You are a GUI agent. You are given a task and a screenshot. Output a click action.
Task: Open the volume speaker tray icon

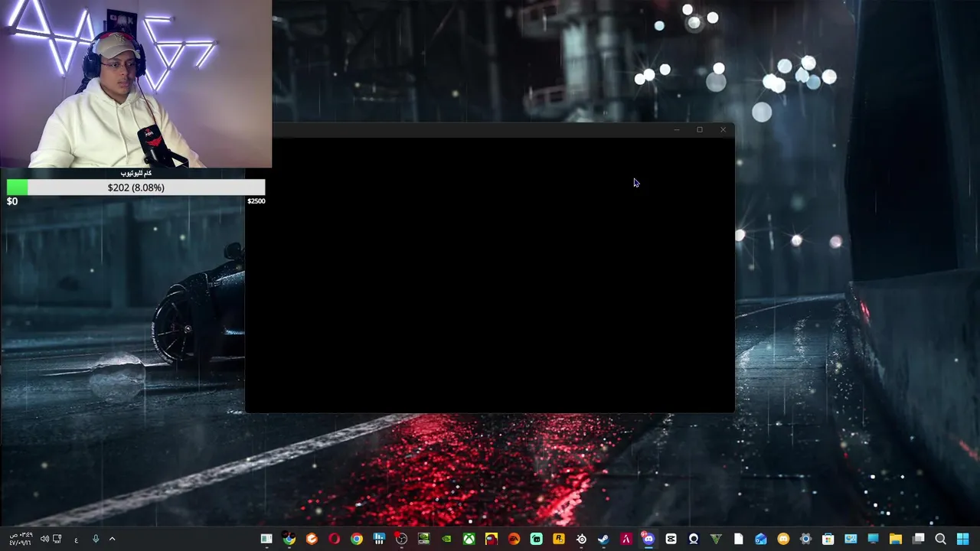click(44, 540)
